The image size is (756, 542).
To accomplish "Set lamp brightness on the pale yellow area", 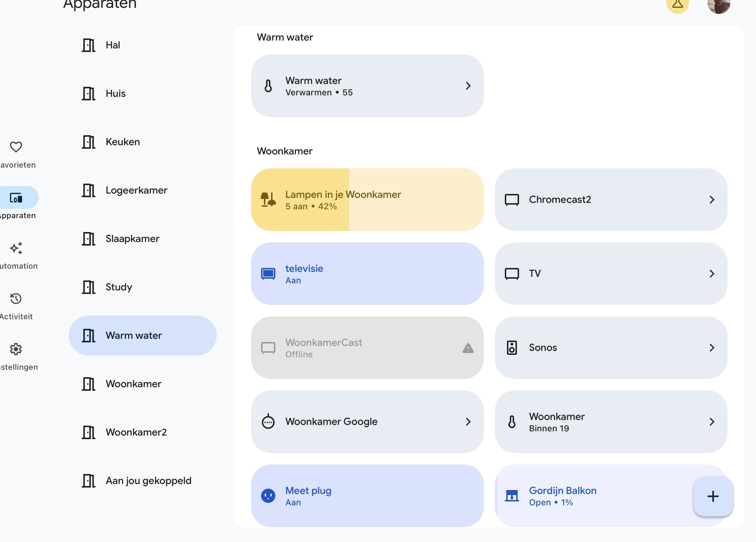I will click(416, 200).
